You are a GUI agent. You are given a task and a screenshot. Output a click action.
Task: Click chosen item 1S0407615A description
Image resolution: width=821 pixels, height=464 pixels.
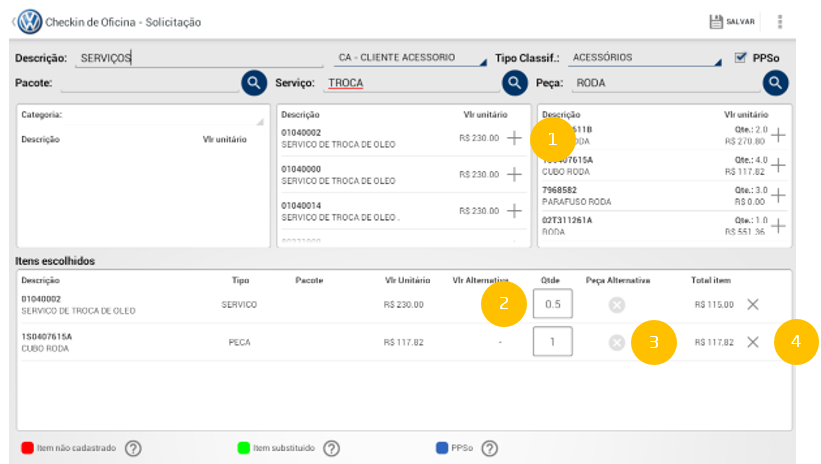47,342
